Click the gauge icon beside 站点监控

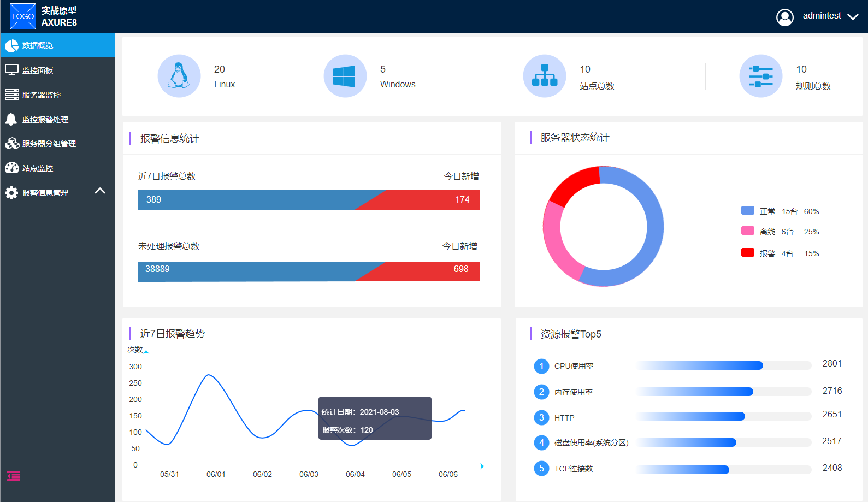[x=11, y=168]
